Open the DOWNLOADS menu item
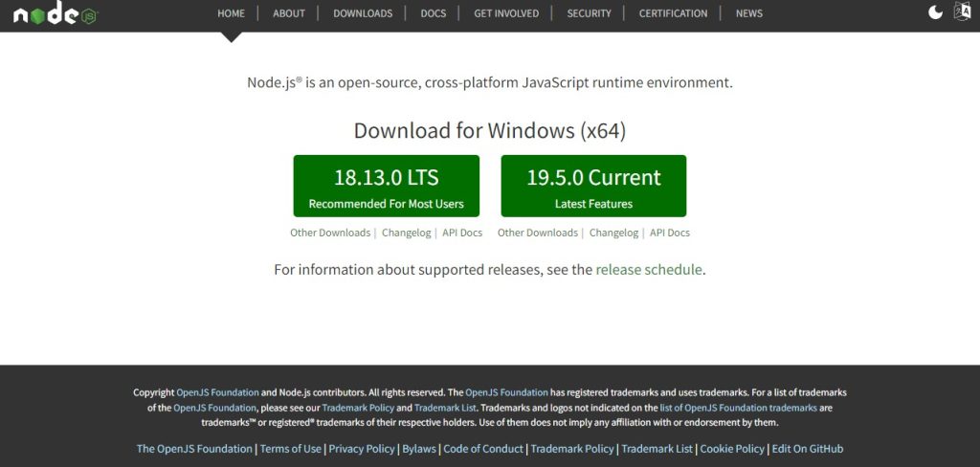 click(363, 13)
